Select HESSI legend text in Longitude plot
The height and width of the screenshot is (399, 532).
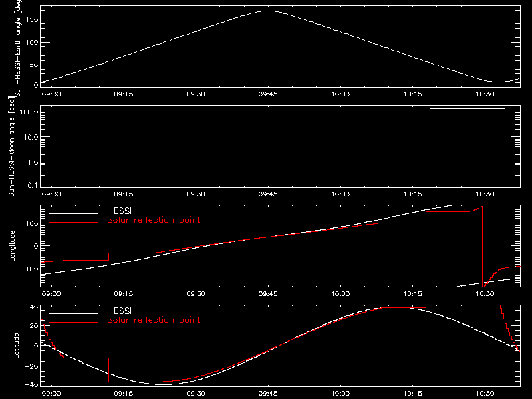point(119,211)
